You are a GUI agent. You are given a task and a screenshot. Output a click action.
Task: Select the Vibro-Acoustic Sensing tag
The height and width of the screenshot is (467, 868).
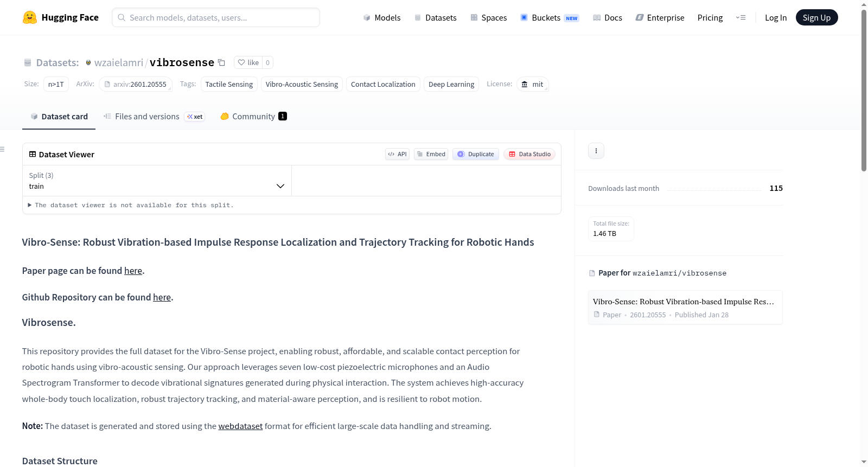coord(302,84)
